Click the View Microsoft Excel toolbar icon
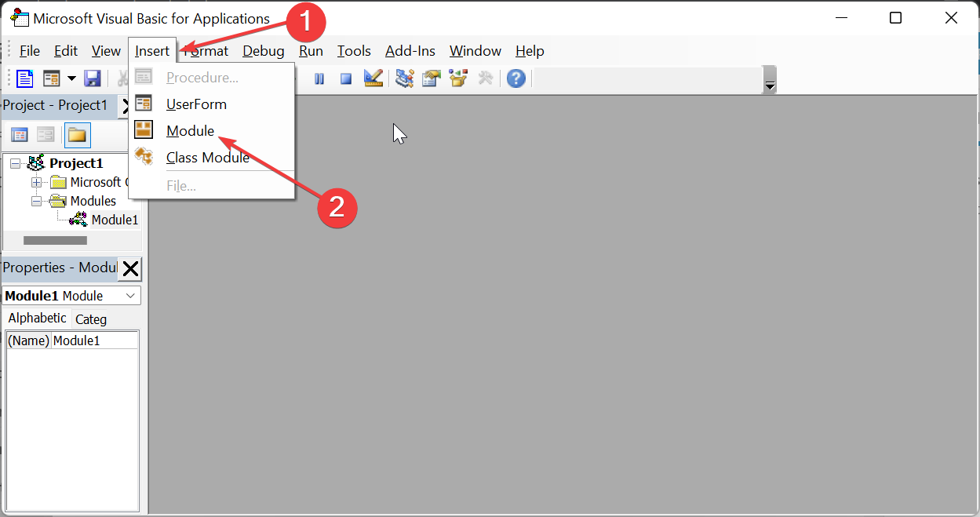This screenshot has width=980, height=517. [x=25, y=78]
